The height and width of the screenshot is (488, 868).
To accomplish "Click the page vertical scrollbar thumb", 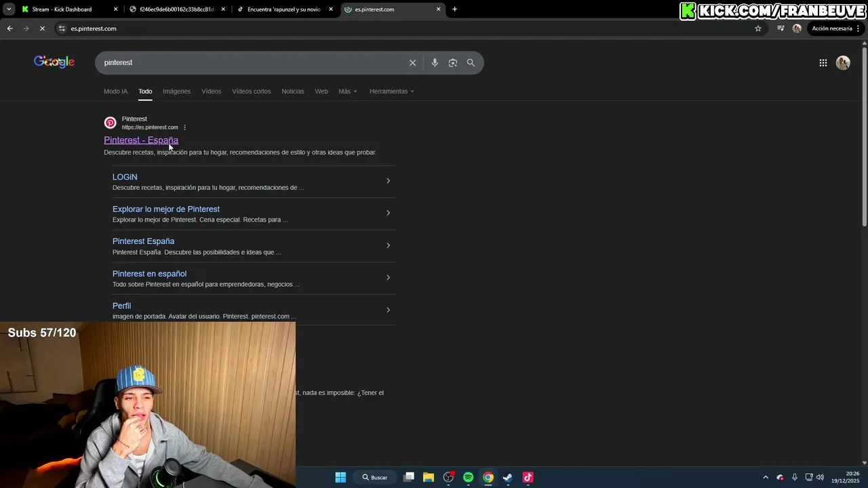I will [x=864, y=136].
